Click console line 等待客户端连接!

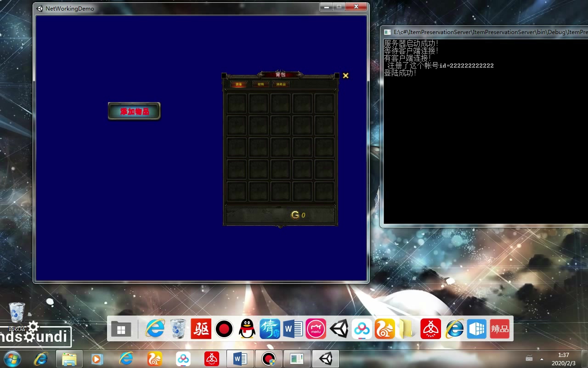pyautogui.click(x=411, y=51)
